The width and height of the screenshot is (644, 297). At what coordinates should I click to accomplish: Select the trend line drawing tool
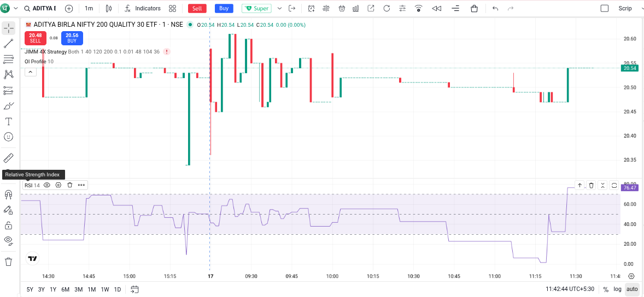(9, 44)
